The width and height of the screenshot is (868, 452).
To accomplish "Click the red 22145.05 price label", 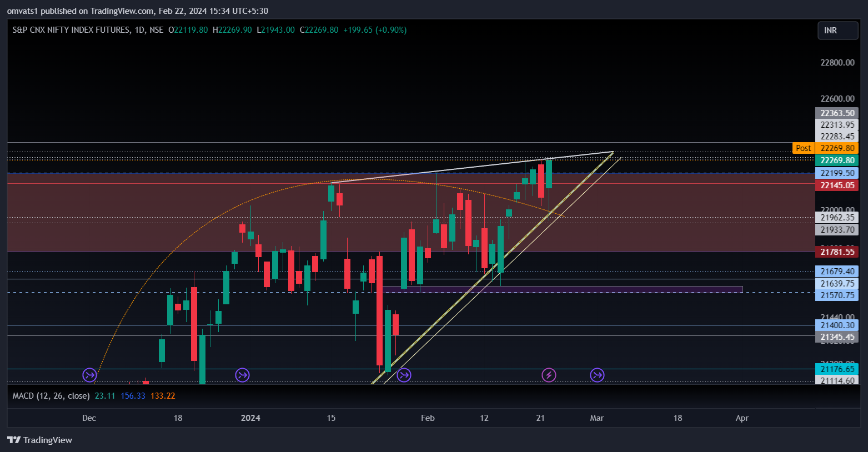I will [x=837, y=185].
